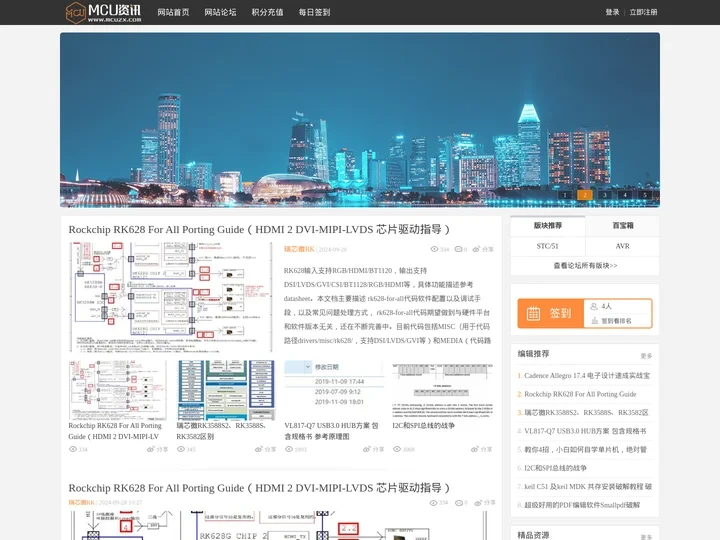This screenshot has height=540, width=720.
Task: Open the small RK628 Porting Guide card thumbnail
Action: pyautogui.click(x=118, y=390)
